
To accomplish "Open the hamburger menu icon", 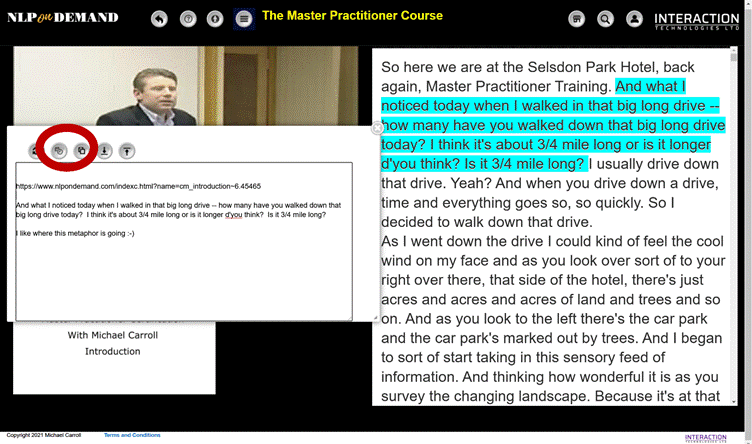I will 244,19.
